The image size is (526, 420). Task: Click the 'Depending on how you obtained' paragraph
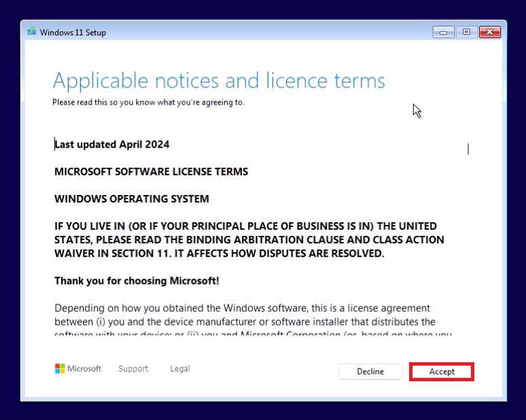(x=253, y=319)
